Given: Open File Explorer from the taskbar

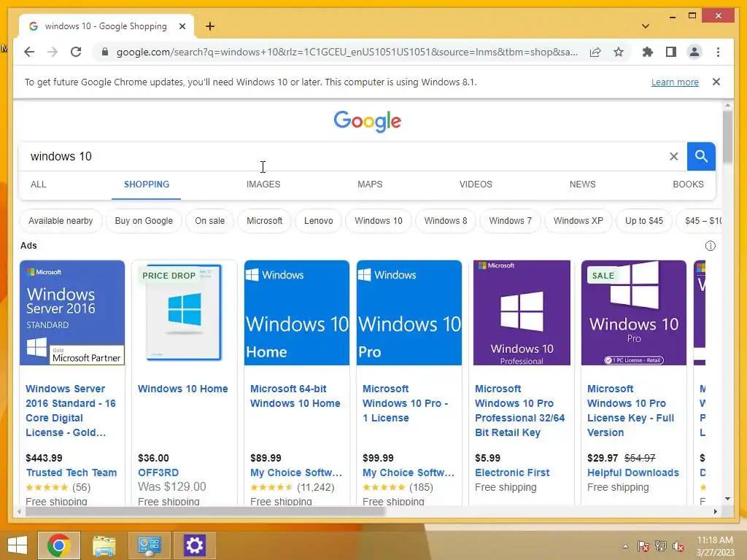Looking at the screenshot, I should [104, 545].
